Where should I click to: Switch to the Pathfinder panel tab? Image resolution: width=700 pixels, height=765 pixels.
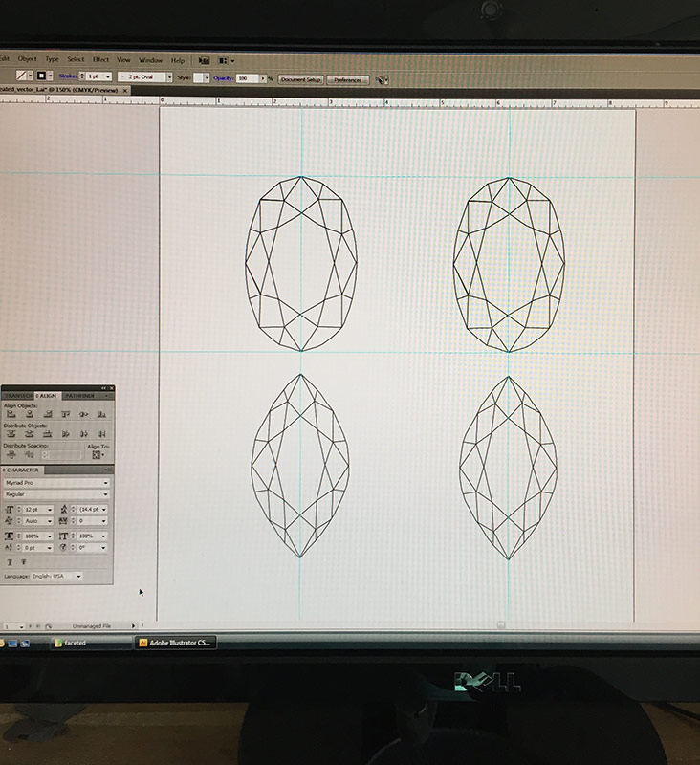[80, 395]
